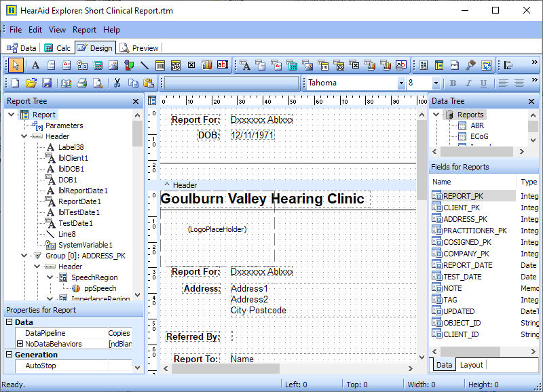Pick the Label component tool
This screenshot has height=392, width=543.
click(x=35, y=65)
